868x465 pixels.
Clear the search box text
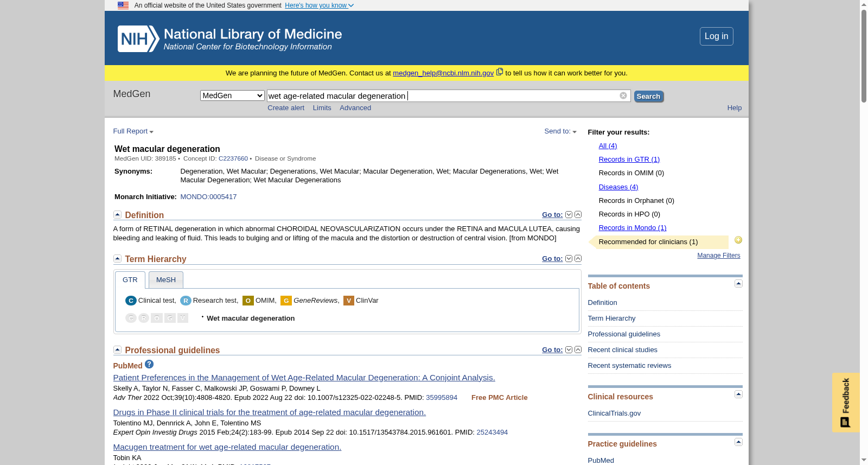(x=623, y=95)
